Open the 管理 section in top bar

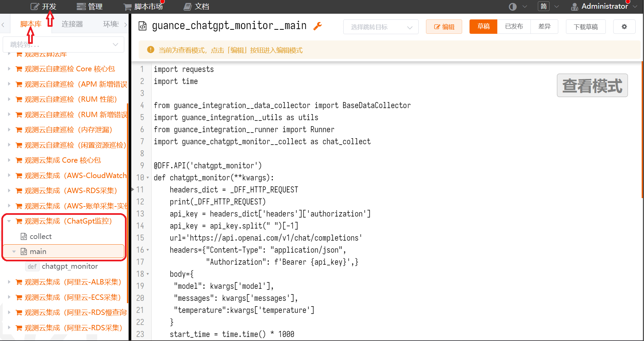[89, 6]
